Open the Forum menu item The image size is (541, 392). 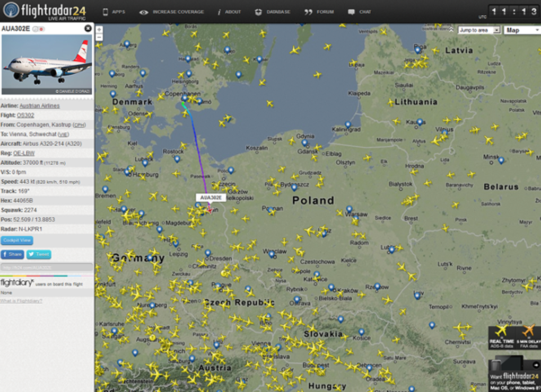(x=319, y=12)
